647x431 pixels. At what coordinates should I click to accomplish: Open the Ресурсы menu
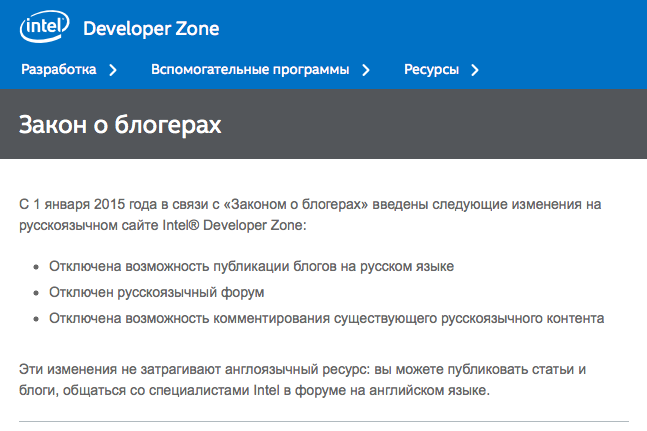pyautogui.click(x=431, y=69)
